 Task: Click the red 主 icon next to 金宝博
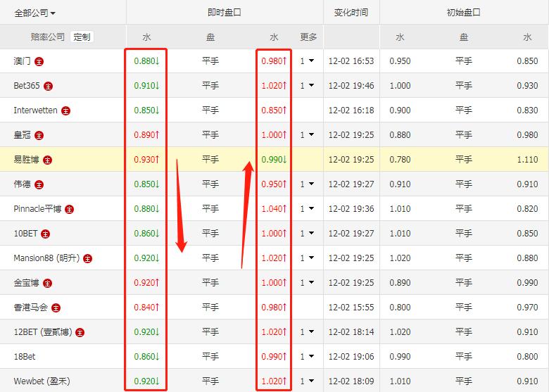(x=47, y=283)
